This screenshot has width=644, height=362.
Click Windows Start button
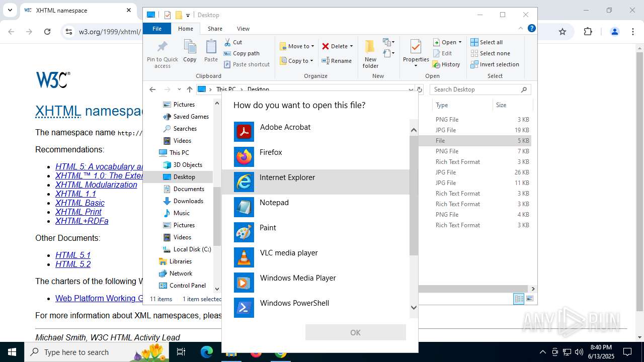click(x=12, y=352)
